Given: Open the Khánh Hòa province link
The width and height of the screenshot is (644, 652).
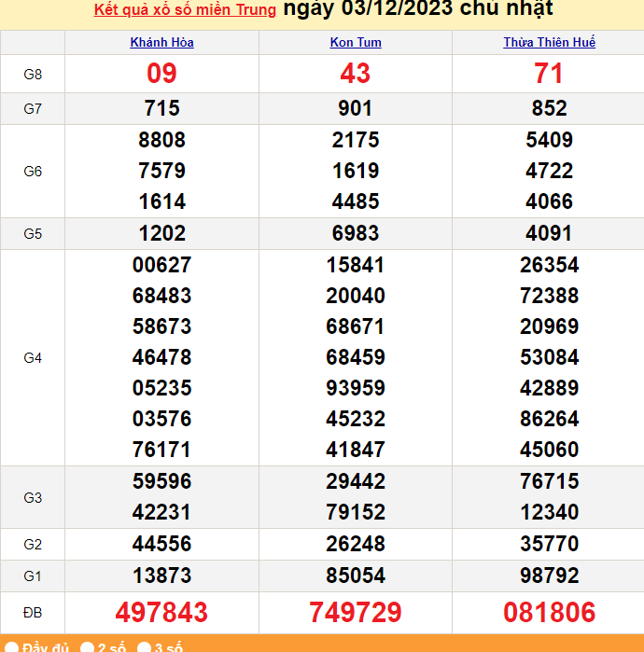Looking at the screenshot, I should (x=162, y=42).
